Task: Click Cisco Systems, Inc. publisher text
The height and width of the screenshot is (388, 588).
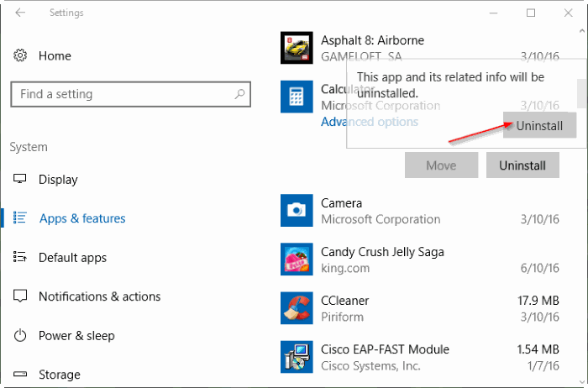Action: pos(370,366)
